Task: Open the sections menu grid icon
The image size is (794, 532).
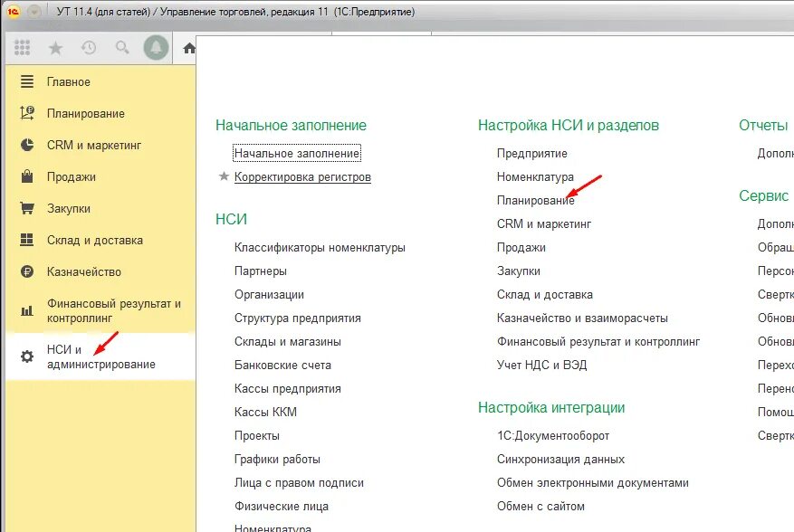Action: point(23,48)
